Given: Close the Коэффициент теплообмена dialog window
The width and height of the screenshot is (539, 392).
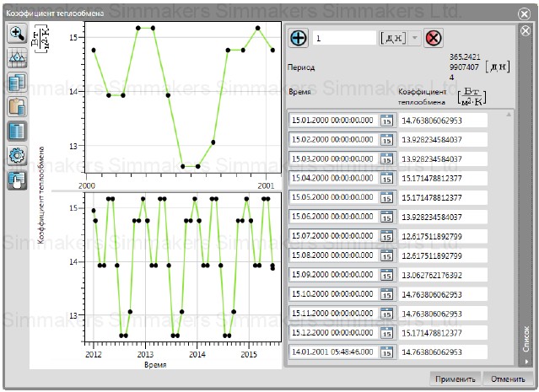Looking at the screenshot, I should point(524,13).
